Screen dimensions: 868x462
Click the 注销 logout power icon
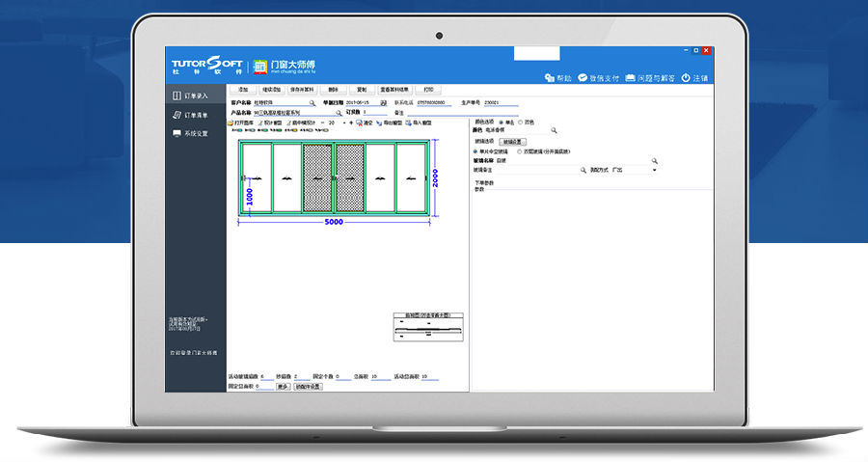point(686,78)
